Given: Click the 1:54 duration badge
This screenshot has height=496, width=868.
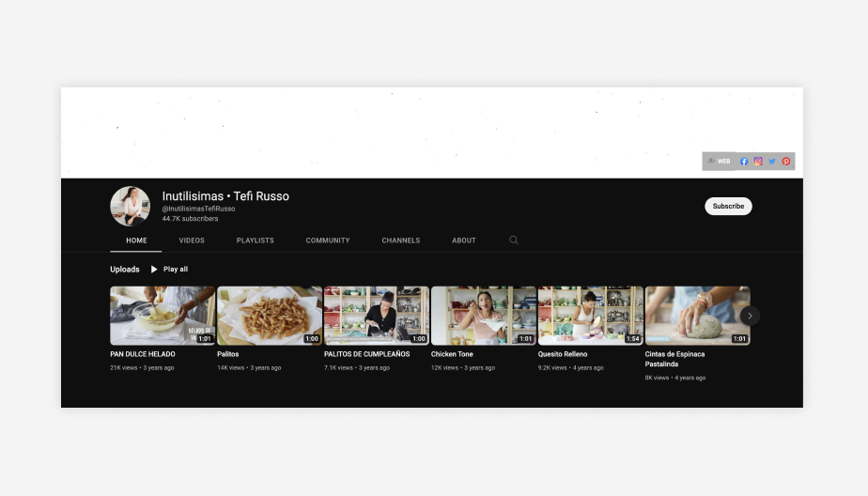Looking at the screenshot, I should click(x=633, y=339).
